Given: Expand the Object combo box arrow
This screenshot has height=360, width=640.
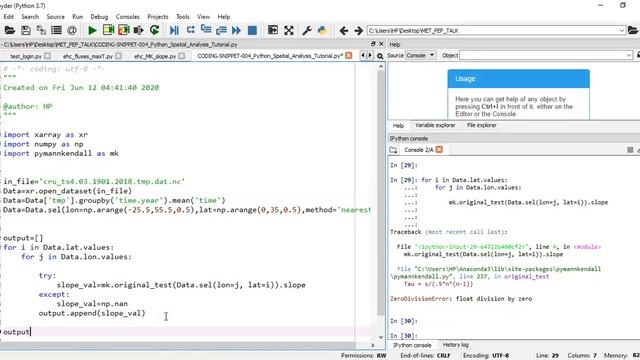Looking at the screenshot, I should pyautogui.click(x=629, y=56).
